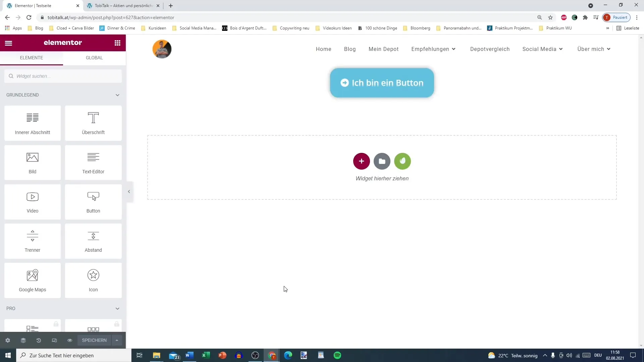Click the Trenner (Divider) widget icon
Image resolution: width=644 pixels, height=362 pixels.
(32, 240)
